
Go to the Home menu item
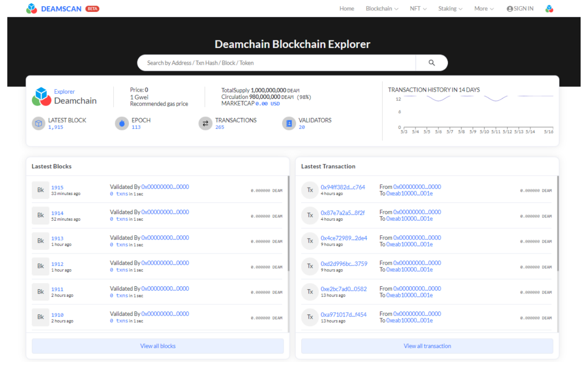point(347,9)
